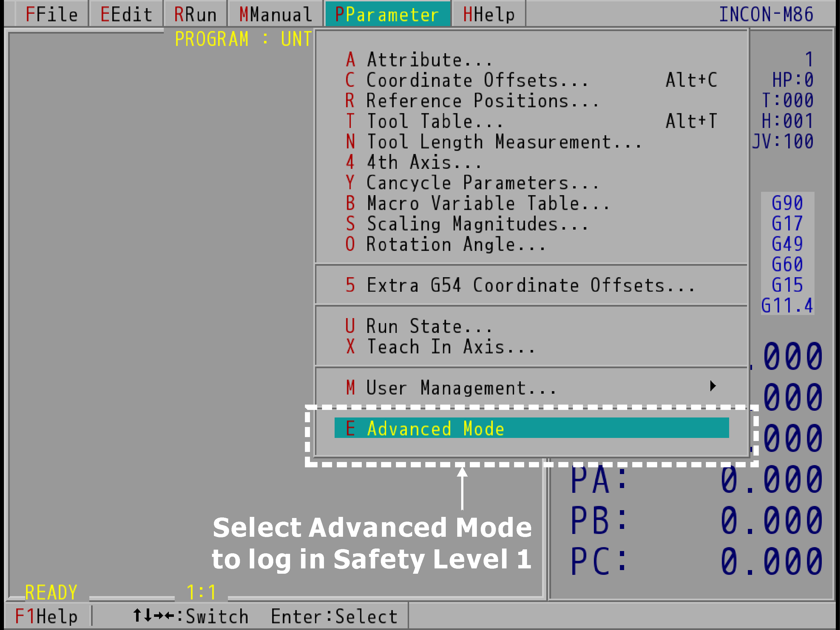Select Tool Length Measurement... entry
840x630 pixels.
(532, 142)
